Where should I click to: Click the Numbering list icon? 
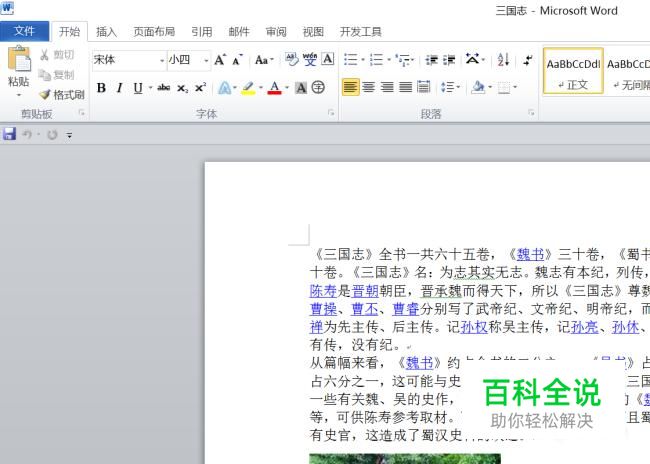376,60
